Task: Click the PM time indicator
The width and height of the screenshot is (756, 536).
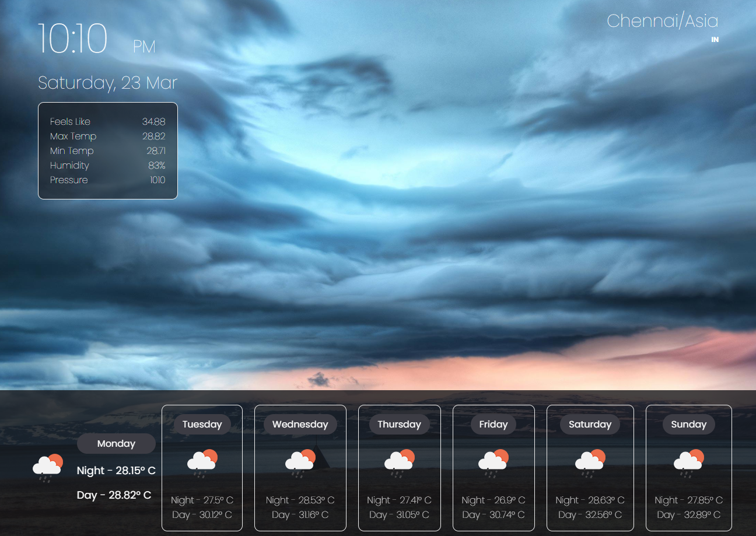Action: point(144,47)
